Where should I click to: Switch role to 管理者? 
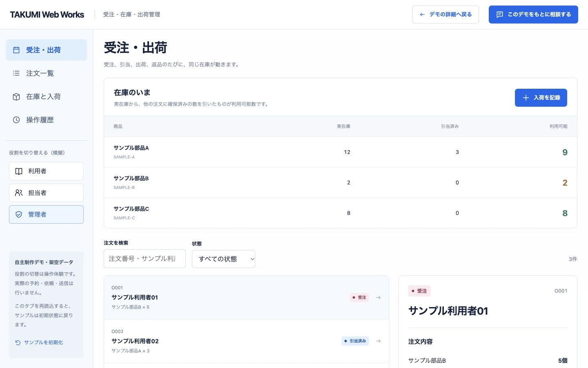click(46, 214)
